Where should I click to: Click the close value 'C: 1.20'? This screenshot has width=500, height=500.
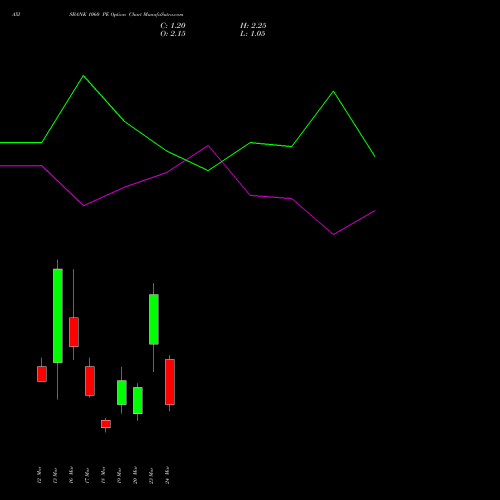coord(173,26)
